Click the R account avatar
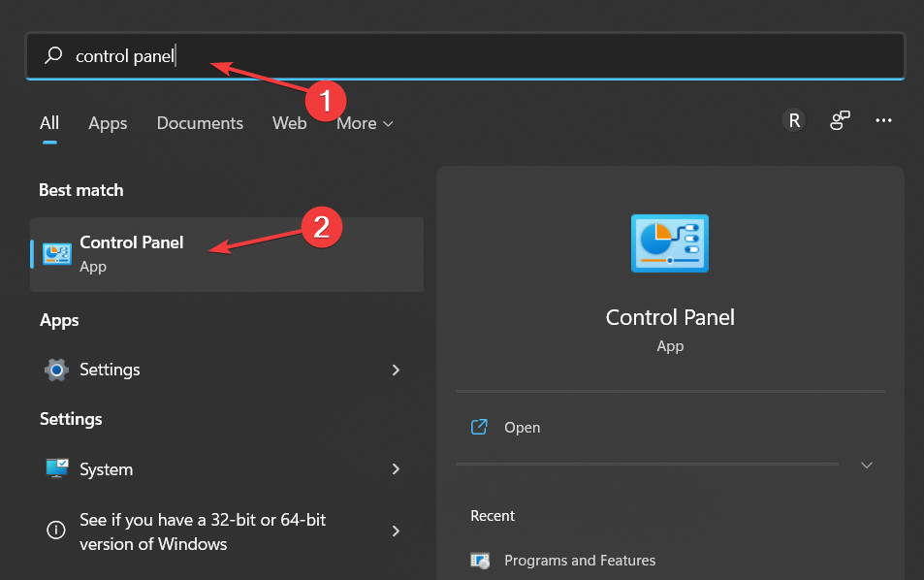The width and height of the screenshot is (924, 580). coord(793,120)
